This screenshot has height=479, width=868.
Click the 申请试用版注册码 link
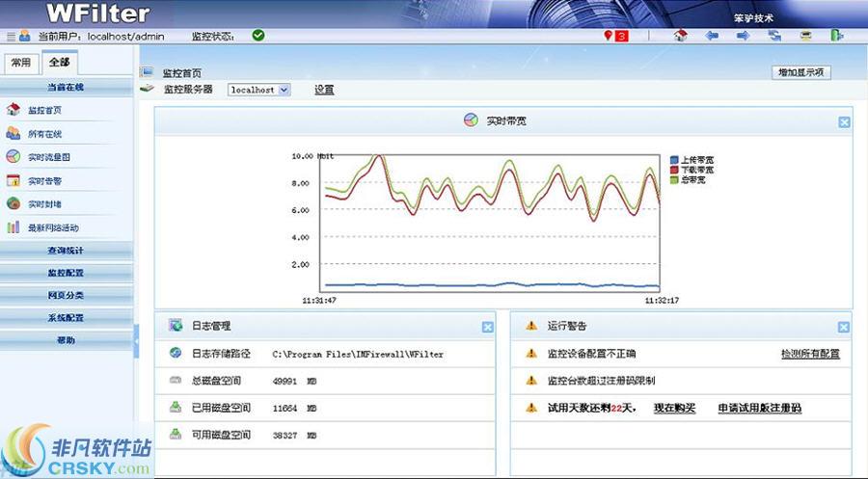pos(760,409)
